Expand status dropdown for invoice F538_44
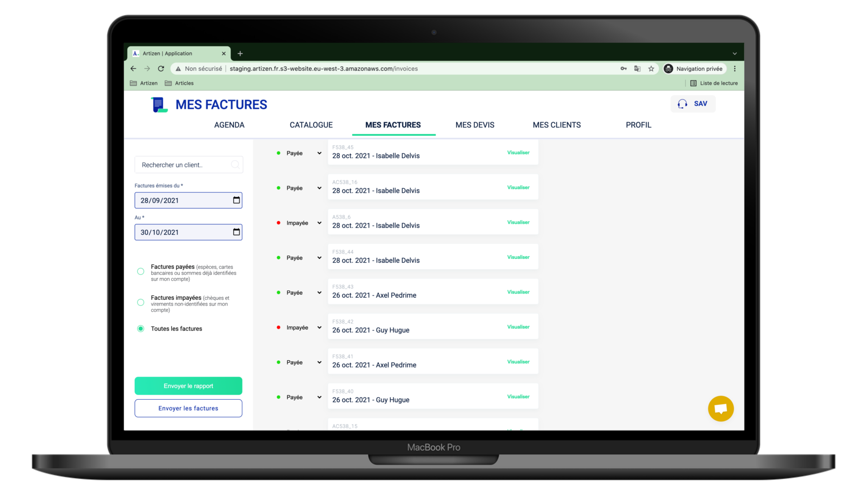 click(319, 257)
